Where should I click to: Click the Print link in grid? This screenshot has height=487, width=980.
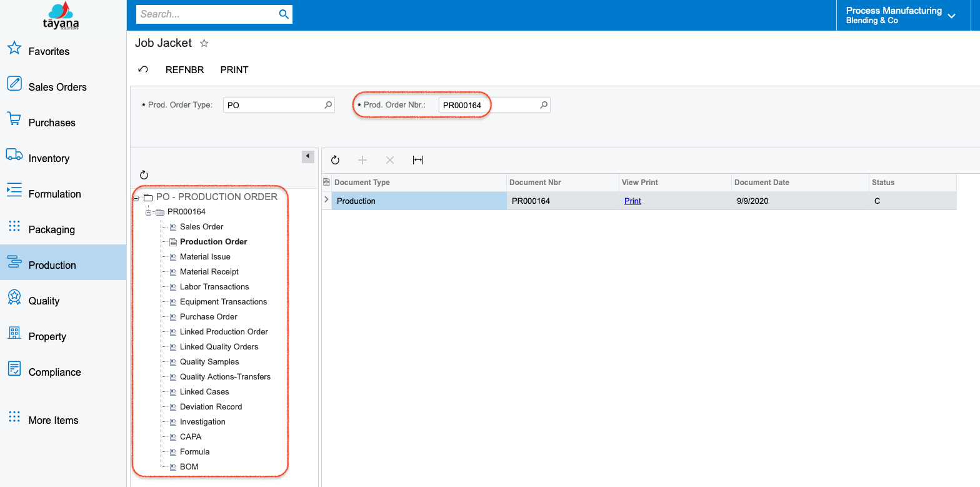point(632,201)
